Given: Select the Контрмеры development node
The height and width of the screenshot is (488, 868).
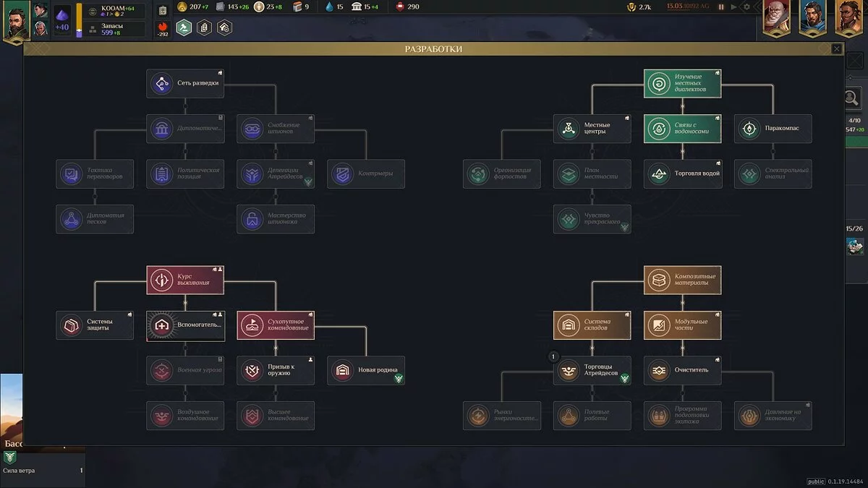Looking at the screenshot, I should [366, 174].
